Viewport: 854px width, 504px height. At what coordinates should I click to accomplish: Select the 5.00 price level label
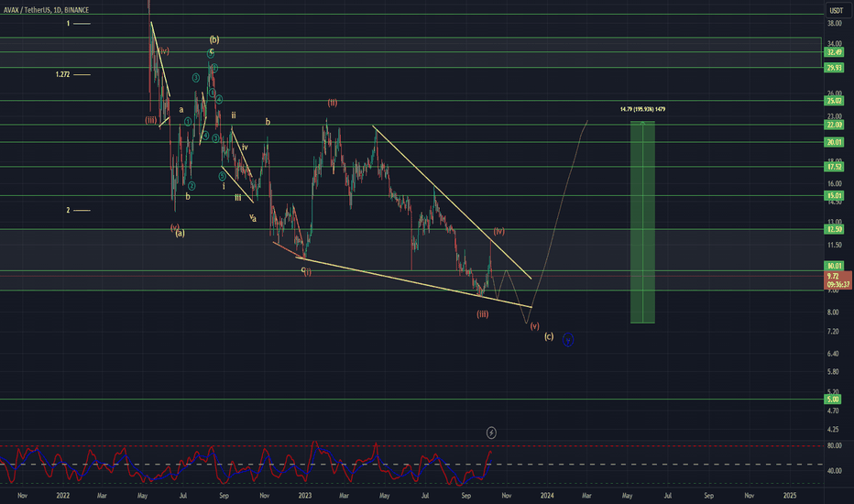(833, 400)
